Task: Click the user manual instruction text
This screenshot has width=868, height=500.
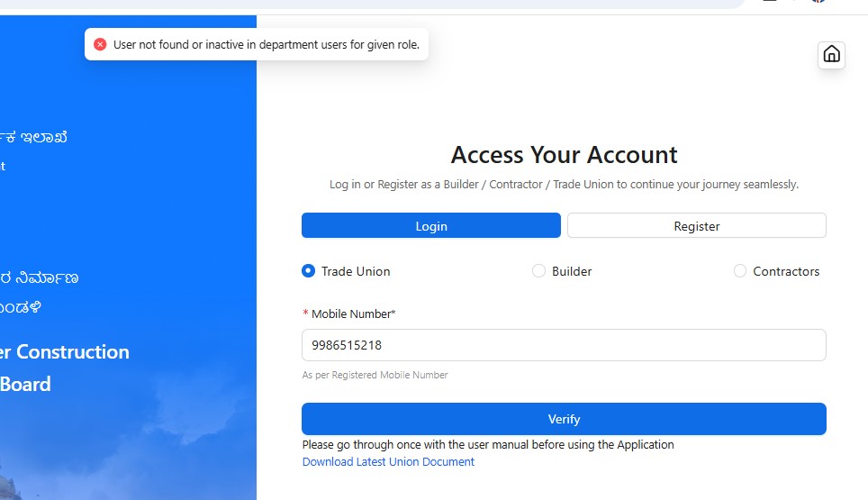Action: 488,445
